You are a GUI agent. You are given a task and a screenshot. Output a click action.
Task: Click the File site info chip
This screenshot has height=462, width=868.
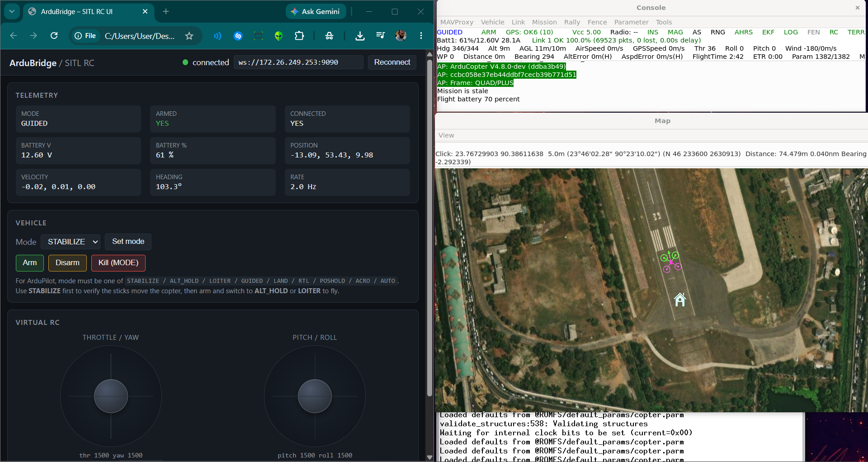click(x=85, y=36)
